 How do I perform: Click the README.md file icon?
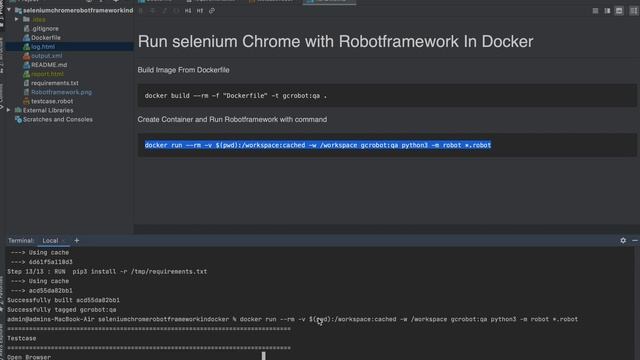pos(26,65)
